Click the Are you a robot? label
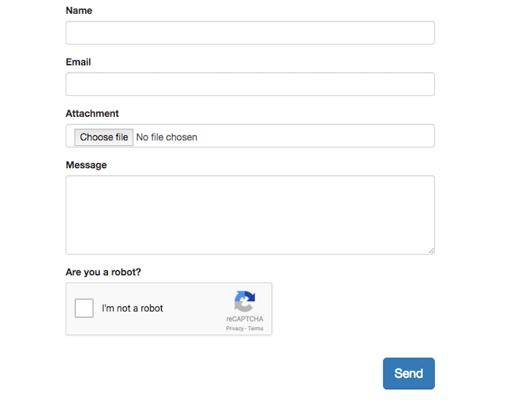The image size is (532, 400). click(x=103, y=272)
